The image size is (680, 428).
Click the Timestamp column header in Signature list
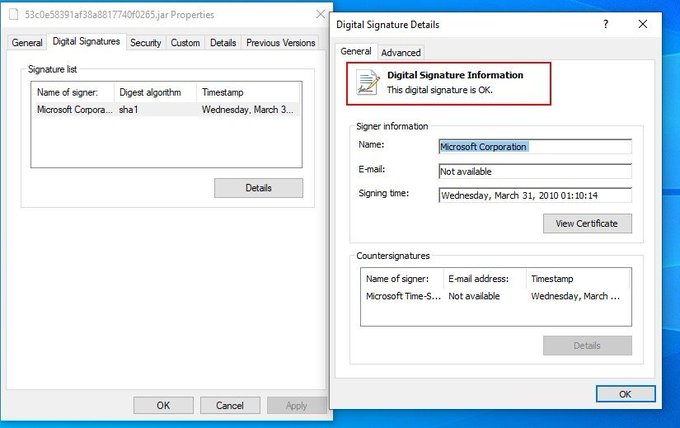pos(248,92)
